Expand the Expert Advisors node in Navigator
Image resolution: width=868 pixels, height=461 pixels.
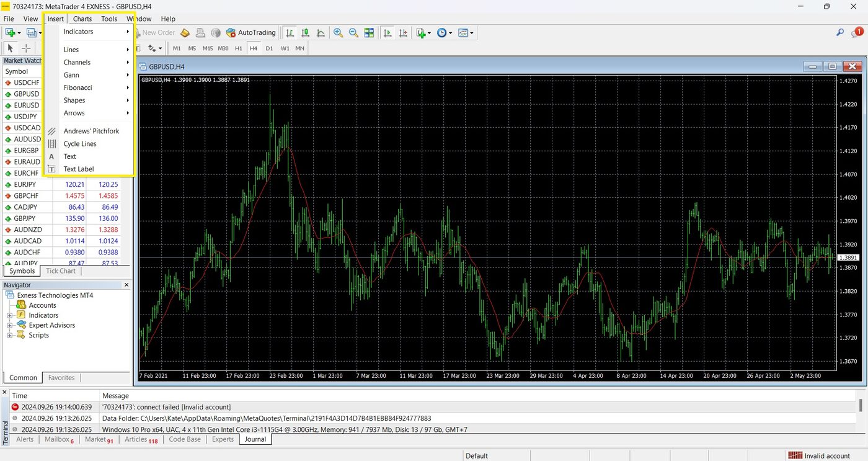pyautogui.click(x=9, y=325)
